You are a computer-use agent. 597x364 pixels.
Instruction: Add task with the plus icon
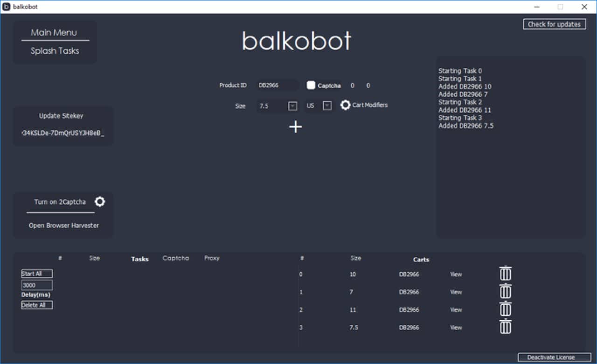pyautogui.click(x=296, y=127)
